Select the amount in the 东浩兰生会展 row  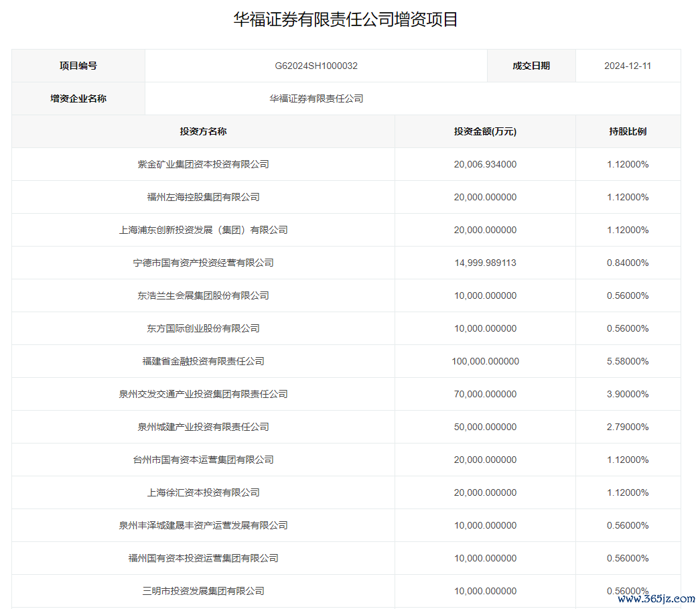tap(485, 295)
